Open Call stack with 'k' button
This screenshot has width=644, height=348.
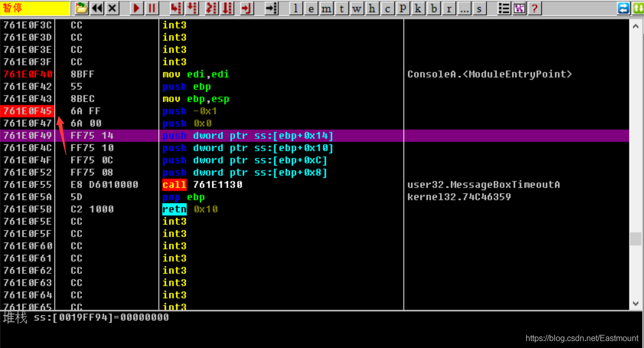pyautogui.click(x=418, y=9)
